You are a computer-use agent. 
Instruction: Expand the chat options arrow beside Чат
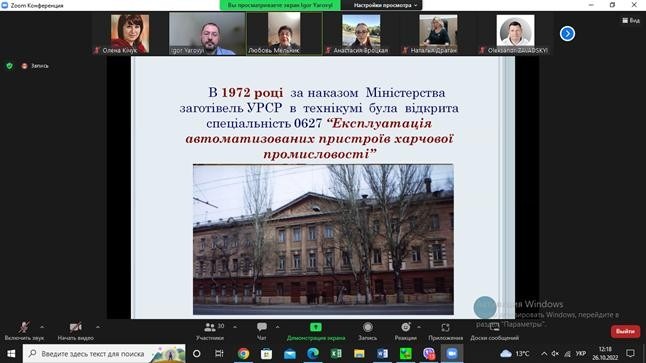(x=277, y=328)
